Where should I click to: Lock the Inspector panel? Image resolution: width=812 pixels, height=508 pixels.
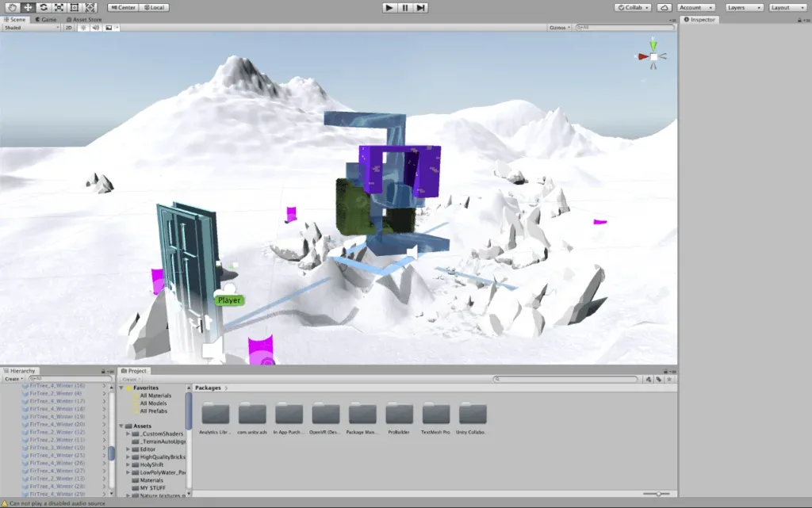coord(799,20)
